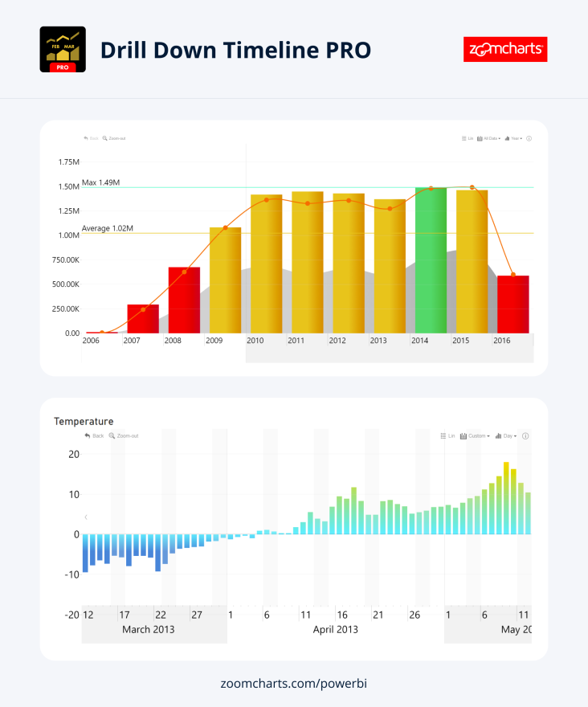Open info icon on the Temperature chart
This screenshot has width=588, height=707.
tap(525, 436)
